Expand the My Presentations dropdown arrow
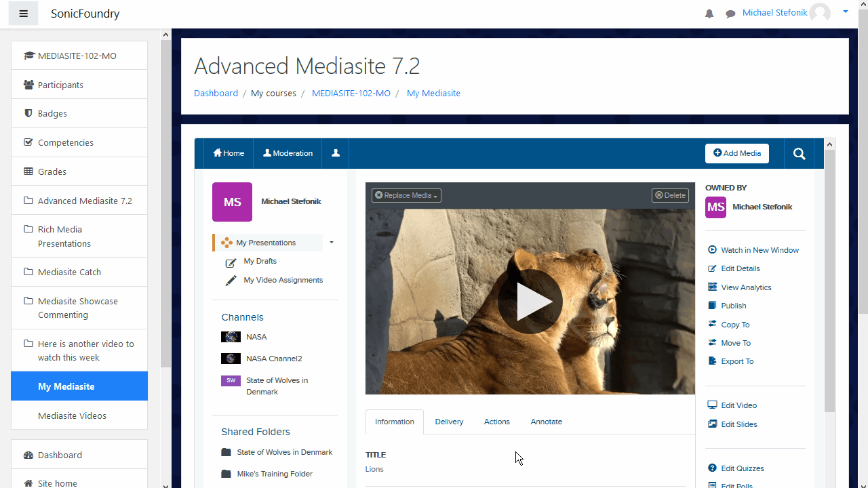 click(332, 242)
